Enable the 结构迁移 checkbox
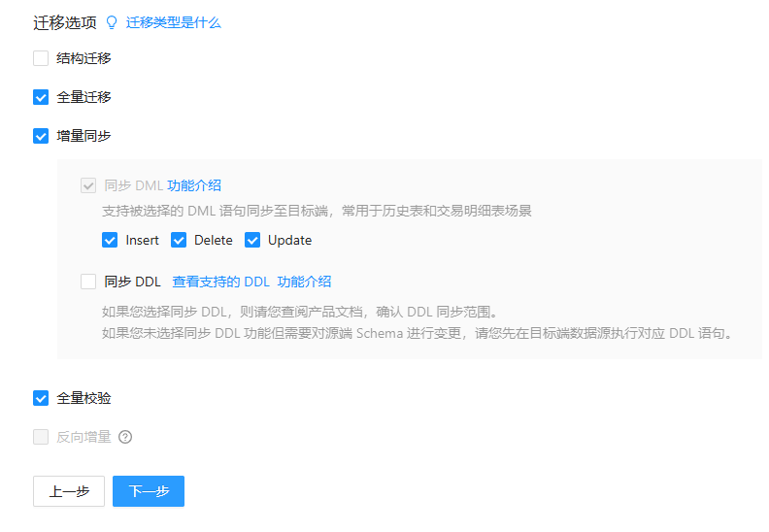769x532 pixels. (41, 58)
